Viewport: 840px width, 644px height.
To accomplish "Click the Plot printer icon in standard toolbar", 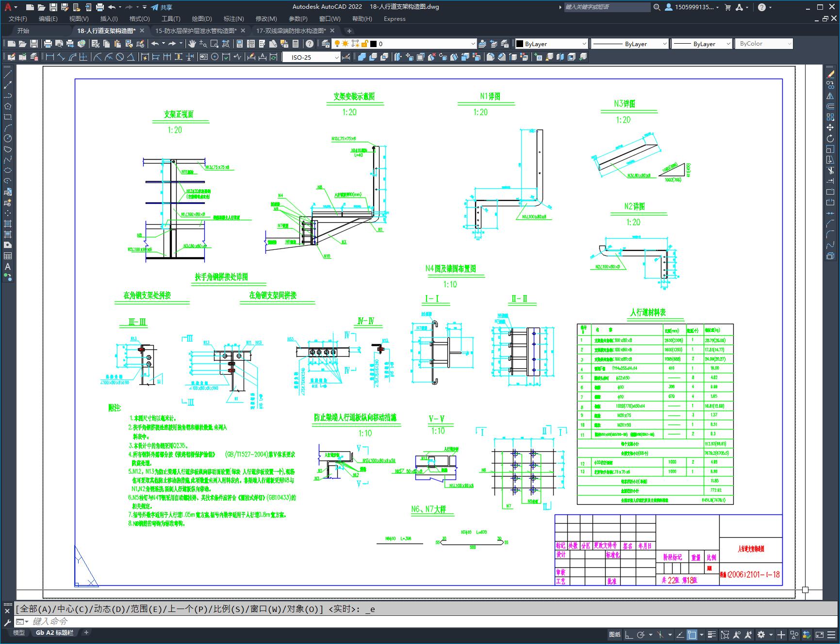I will tap(48, 44).
